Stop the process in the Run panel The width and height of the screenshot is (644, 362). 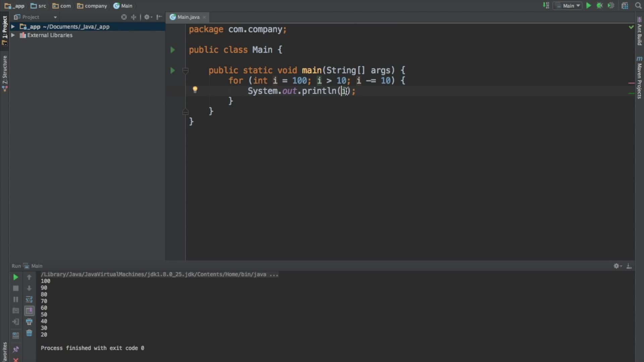(x=15, y=288)
